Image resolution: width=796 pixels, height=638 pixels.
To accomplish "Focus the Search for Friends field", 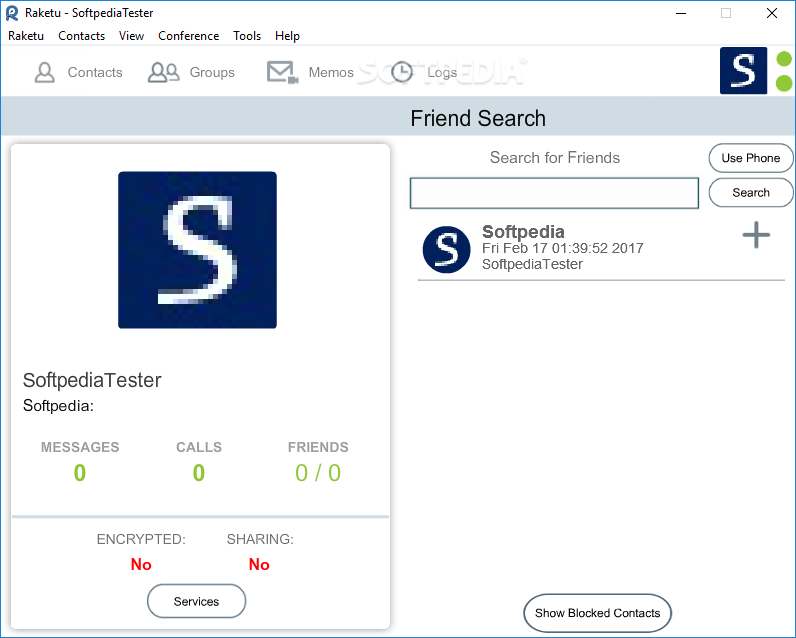I will [554, 193].
